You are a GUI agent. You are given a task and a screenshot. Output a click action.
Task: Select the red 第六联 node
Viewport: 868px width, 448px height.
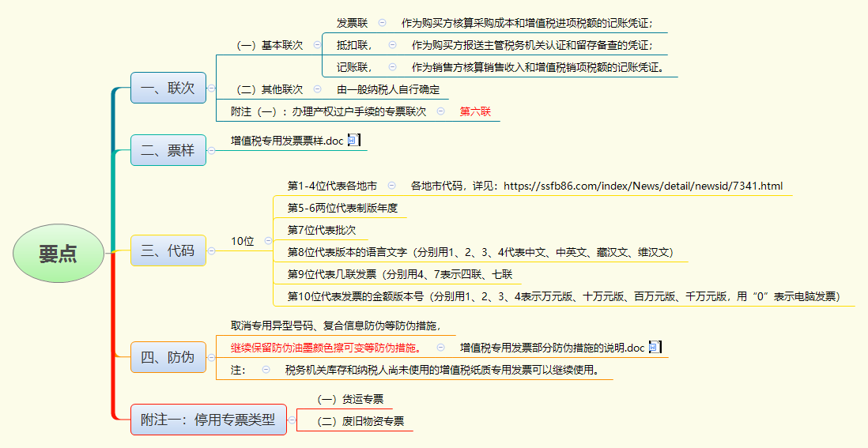tap(476, 111)
